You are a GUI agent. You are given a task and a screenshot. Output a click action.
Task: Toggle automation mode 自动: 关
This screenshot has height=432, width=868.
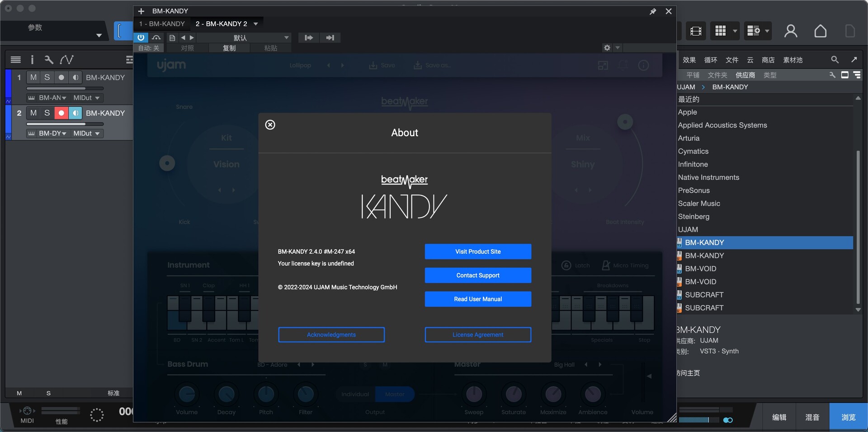pyautogui.click(x=149, y=48)
